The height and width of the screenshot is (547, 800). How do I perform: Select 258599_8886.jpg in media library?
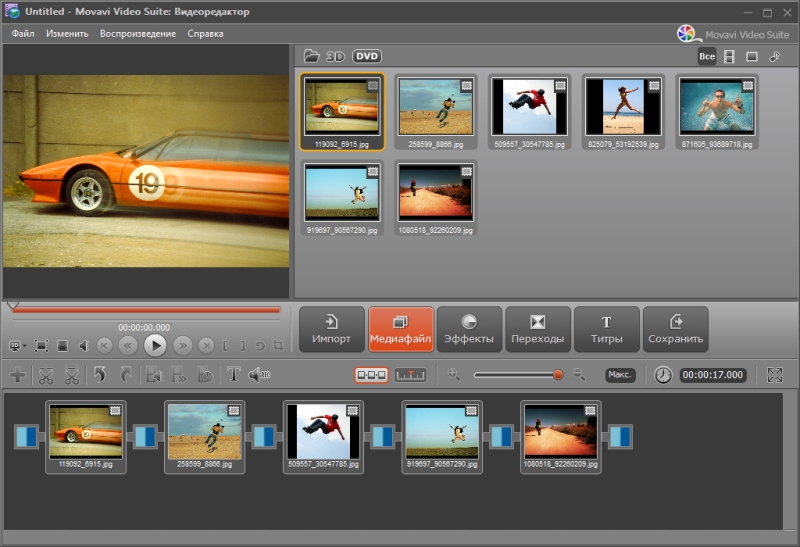(x=436, y=112)
